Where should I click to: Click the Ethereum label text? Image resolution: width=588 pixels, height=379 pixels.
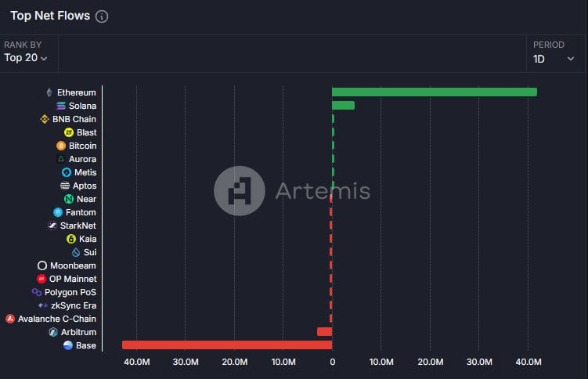click(x=77, y=92)
